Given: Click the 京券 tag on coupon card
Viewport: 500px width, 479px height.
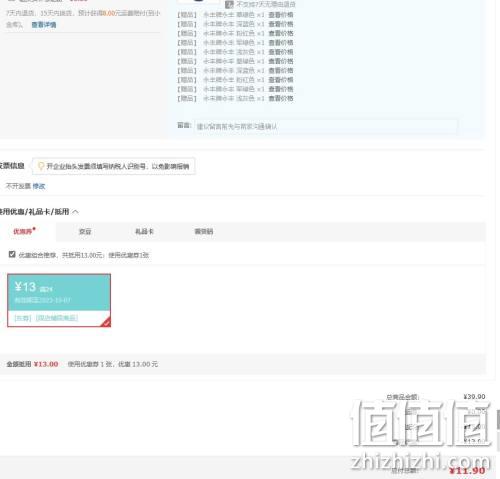Looking at the screenshot, I should coord(23,318).
